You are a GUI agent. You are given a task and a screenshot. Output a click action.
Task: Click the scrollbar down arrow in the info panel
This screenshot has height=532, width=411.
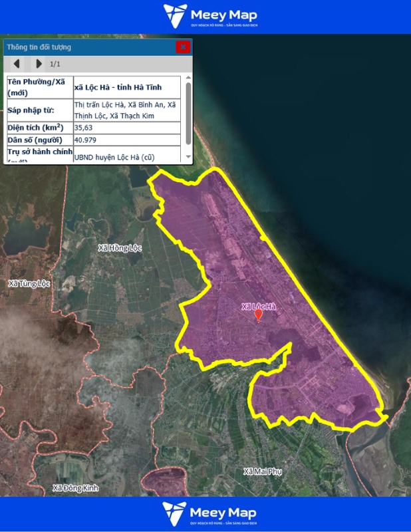[188, 158]
